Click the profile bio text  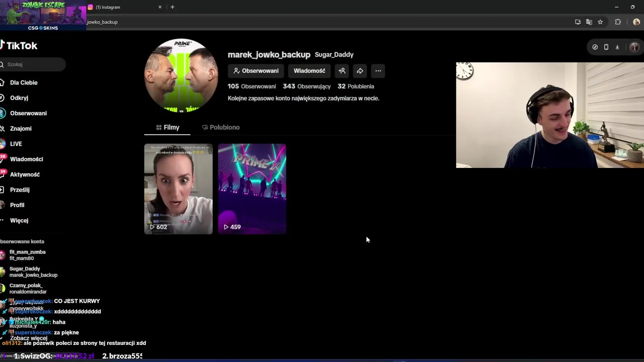(x=303, y=99)
